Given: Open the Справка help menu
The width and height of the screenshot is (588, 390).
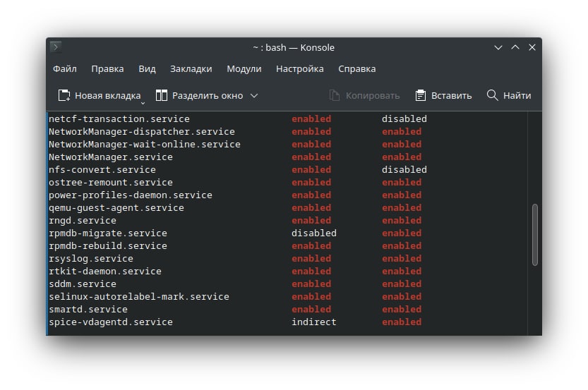Looking at the screenshot, I should 356,69.
